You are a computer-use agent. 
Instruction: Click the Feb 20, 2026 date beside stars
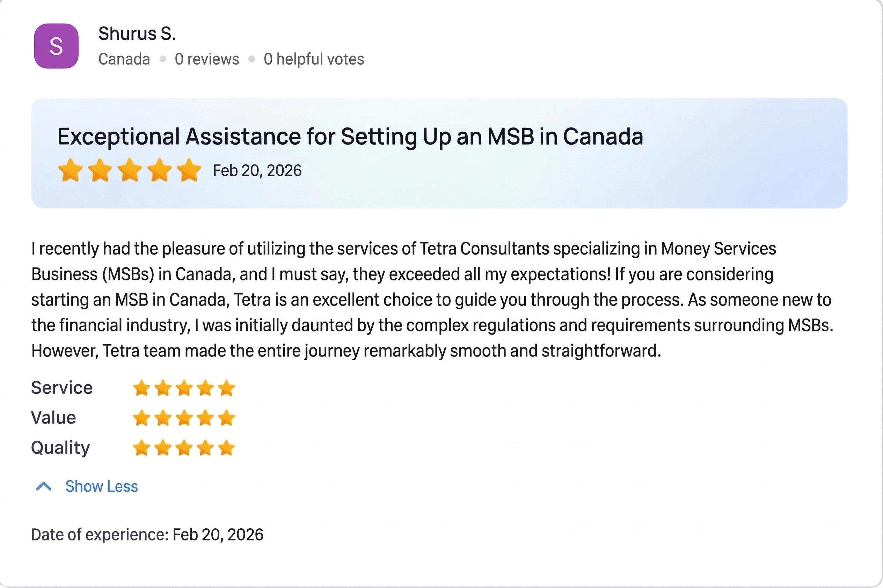[257, 171]
